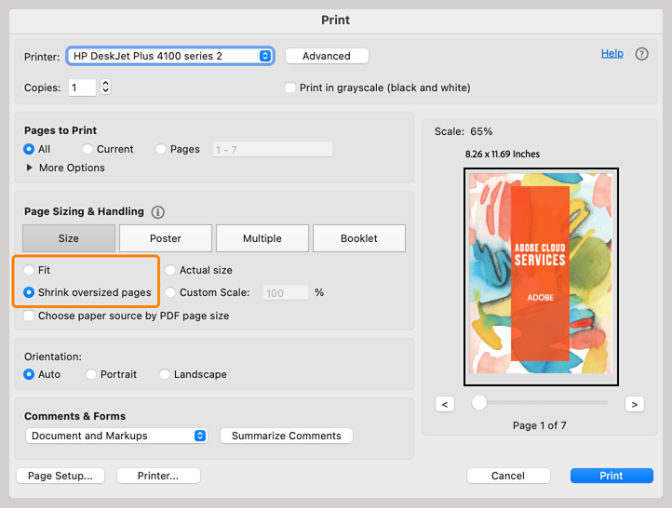Click the page preview slider handle

[x=480, y=402]
